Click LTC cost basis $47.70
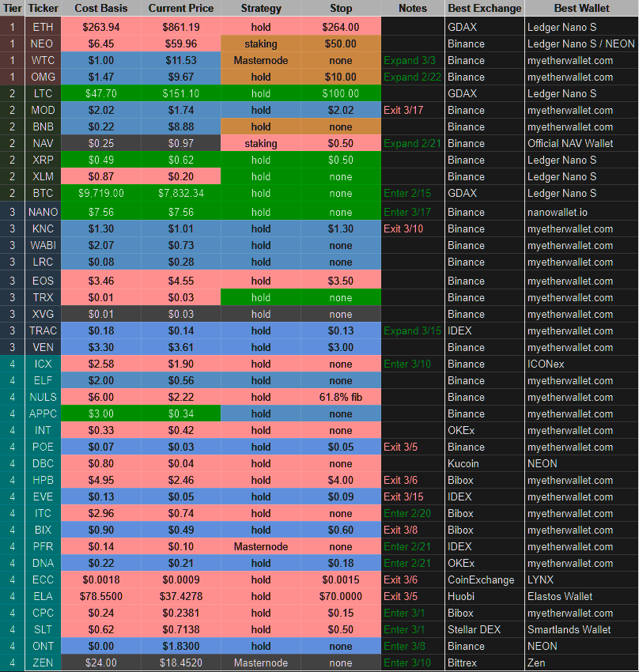639x672 pixels. [100, 93]
